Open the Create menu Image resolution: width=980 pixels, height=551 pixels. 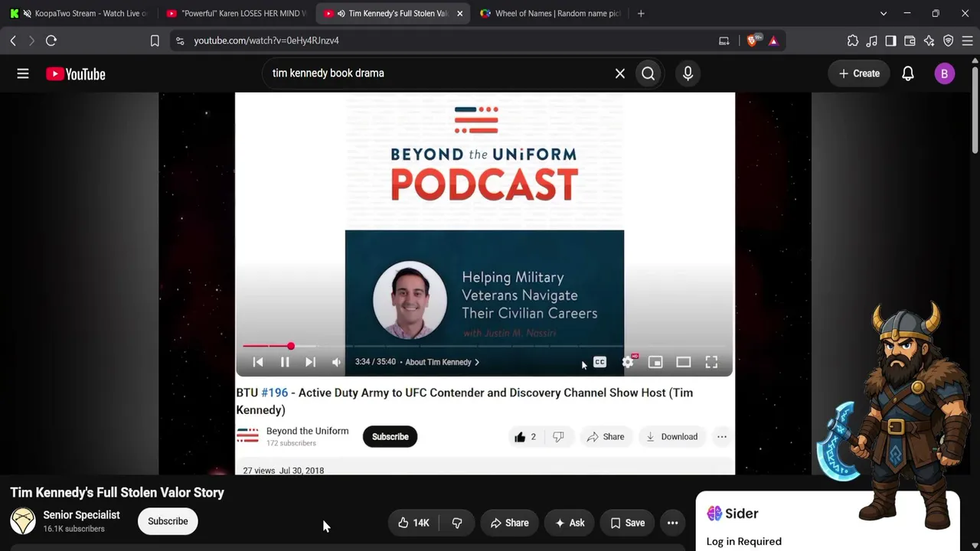coord(859,73)
